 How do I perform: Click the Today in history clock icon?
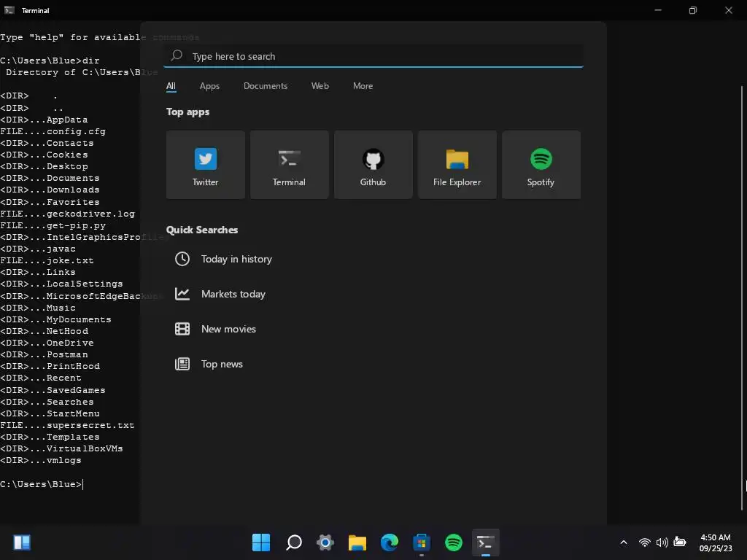point(182,259)
